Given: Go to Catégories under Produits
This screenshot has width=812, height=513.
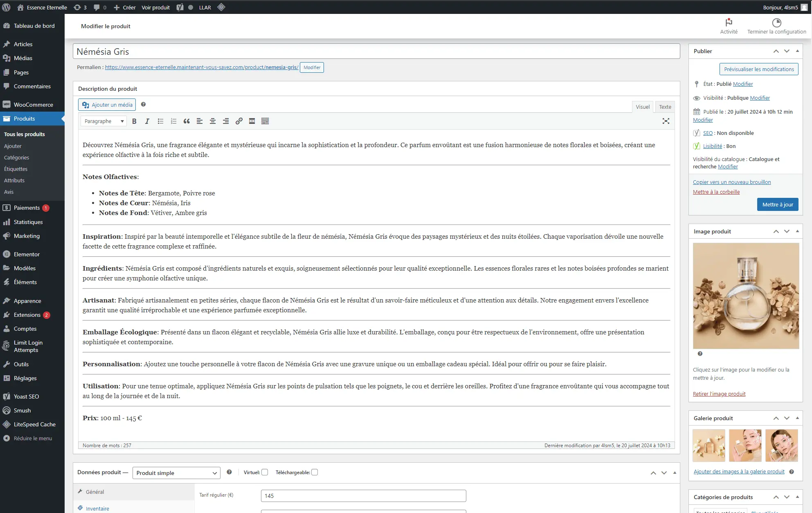Looking at the screenshot, I should (x=16, y=157).
